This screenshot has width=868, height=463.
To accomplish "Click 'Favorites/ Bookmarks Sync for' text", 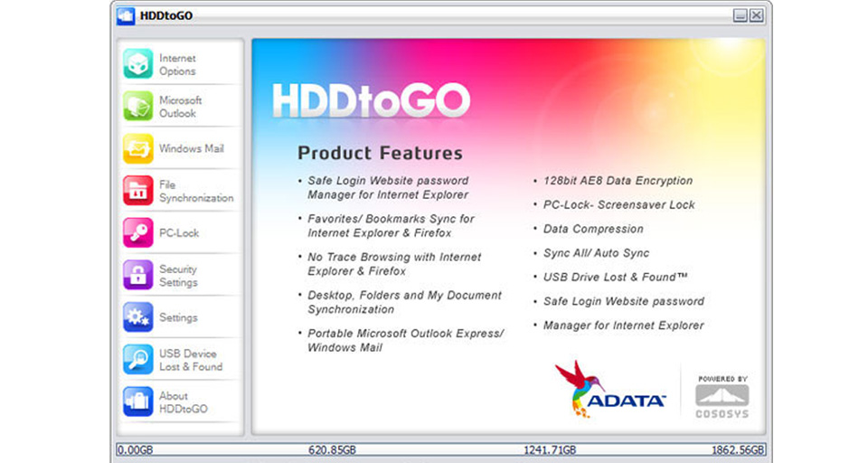I will click(391, 219).
